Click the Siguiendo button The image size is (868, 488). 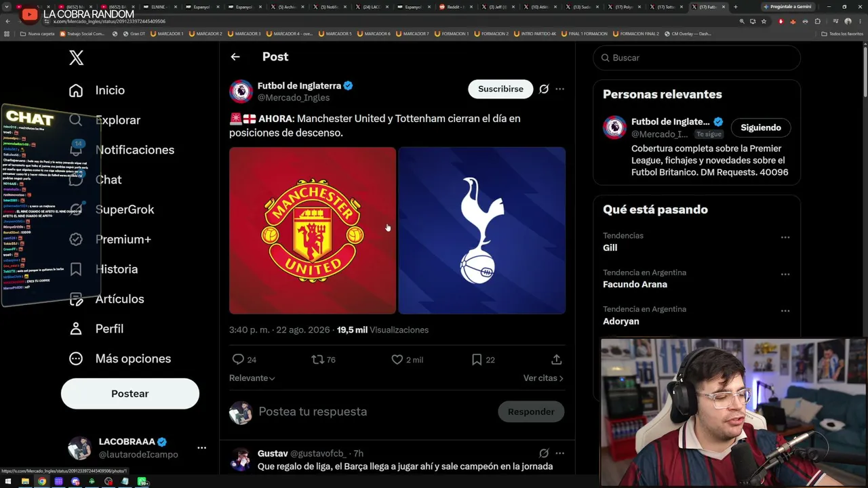coord(761,127)
